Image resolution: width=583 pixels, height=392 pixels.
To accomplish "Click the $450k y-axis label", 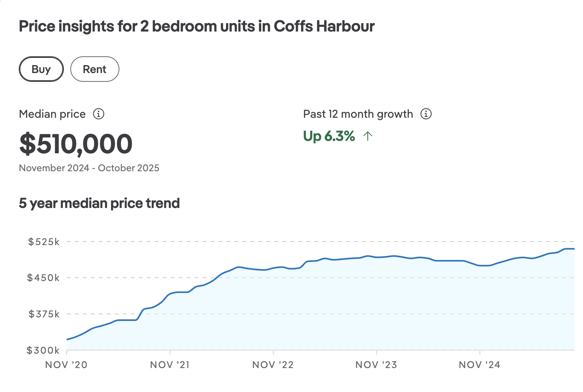I will click(43, 278).
